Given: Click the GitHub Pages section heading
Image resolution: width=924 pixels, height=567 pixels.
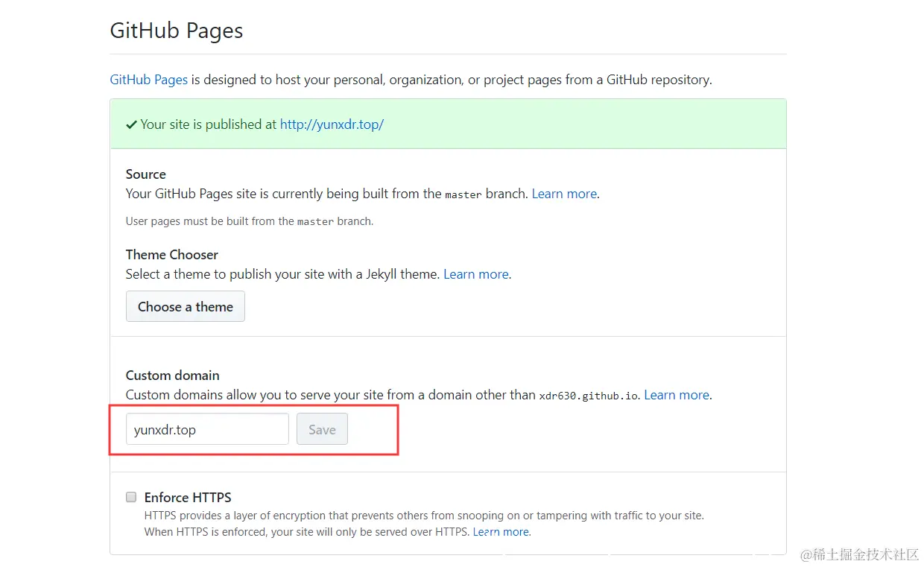Looking at the screenshot, I should (177, 31).
